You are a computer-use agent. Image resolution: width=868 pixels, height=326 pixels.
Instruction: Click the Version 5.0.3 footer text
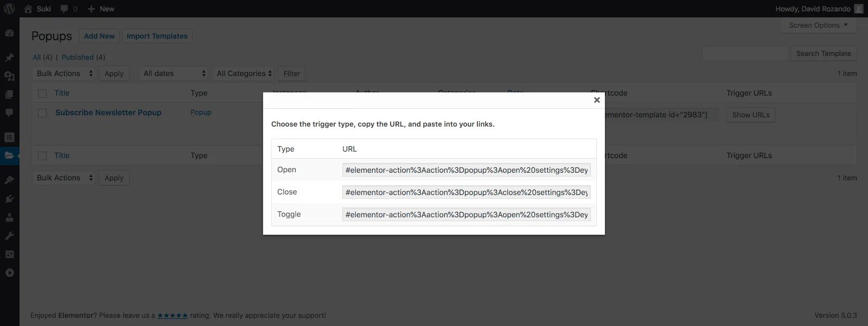(835, 315)
